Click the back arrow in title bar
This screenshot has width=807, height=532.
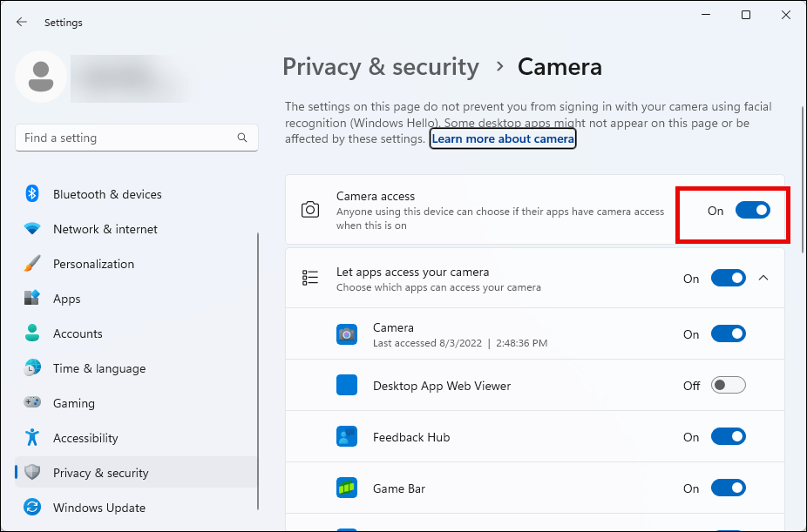click(x=22, y=23)
